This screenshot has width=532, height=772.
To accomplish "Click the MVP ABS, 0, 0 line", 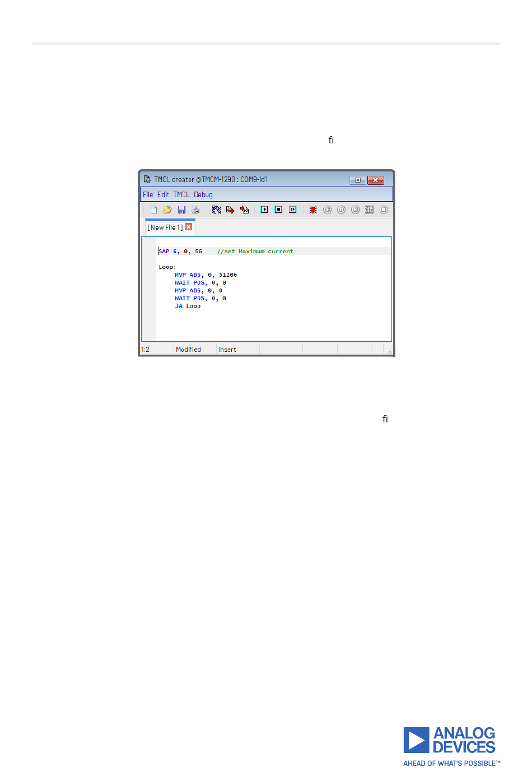I will (x=199, y=290).
